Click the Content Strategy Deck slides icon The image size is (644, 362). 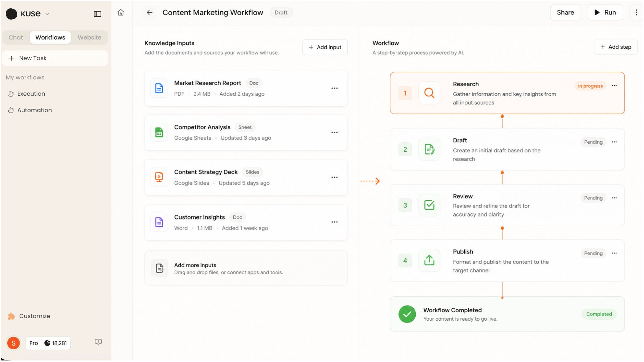coord(159,177)
